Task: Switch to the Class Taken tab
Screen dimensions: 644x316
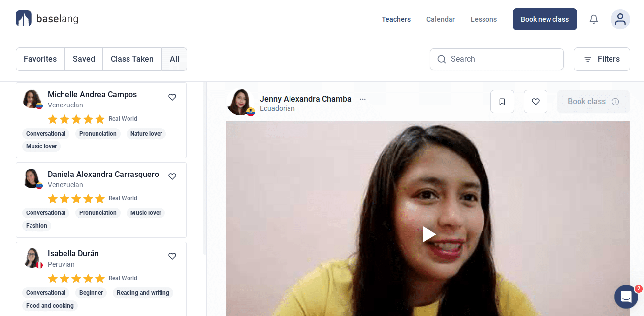Action: (x=132, y=59)
